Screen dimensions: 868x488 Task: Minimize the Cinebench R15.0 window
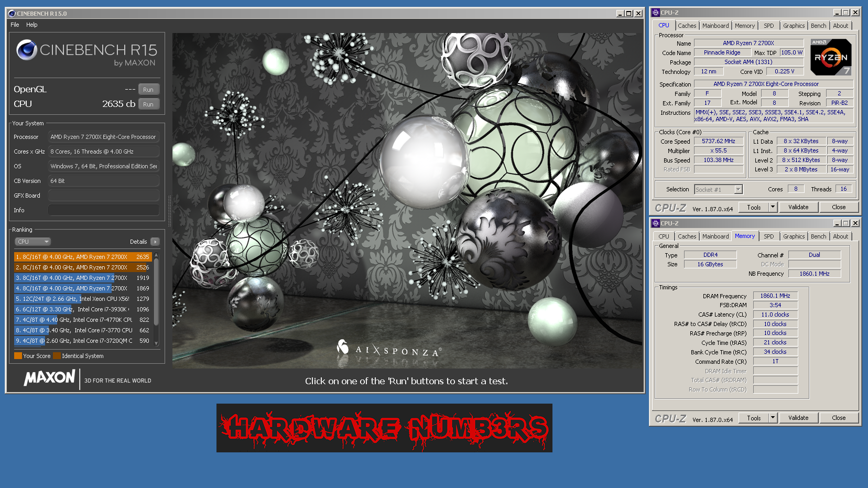[620, 14]
